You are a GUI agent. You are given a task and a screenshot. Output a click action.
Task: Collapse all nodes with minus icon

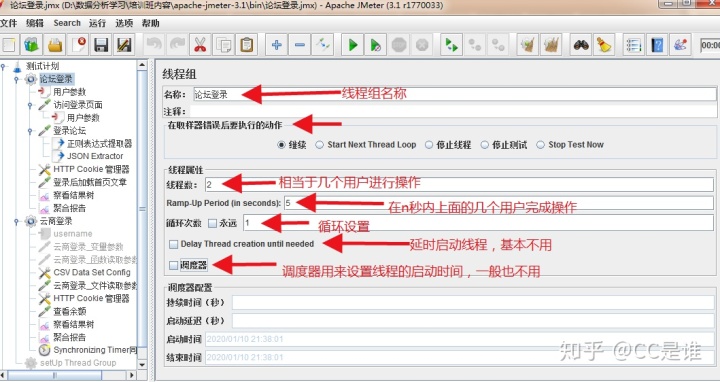tap(299, 45)
